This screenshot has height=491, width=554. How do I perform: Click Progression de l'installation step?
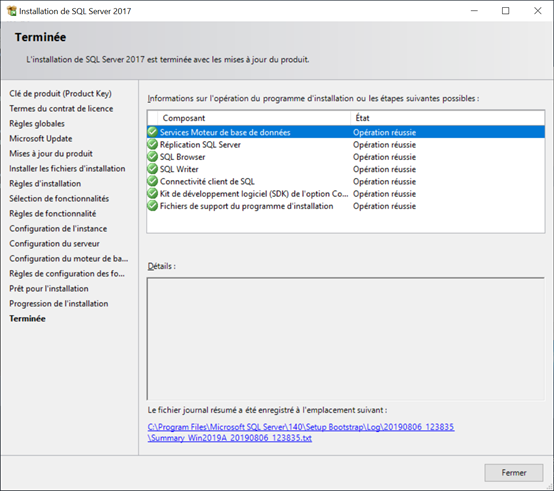(x=59, y=304)
